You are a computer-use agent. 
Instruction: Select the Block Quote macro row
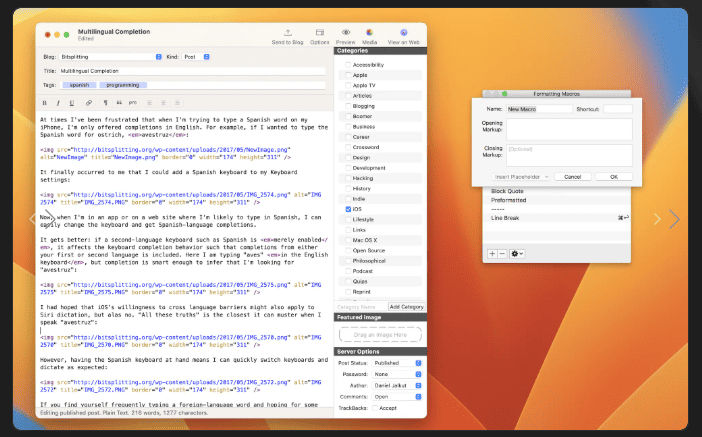pyautogui.click(x=556, y=191)
